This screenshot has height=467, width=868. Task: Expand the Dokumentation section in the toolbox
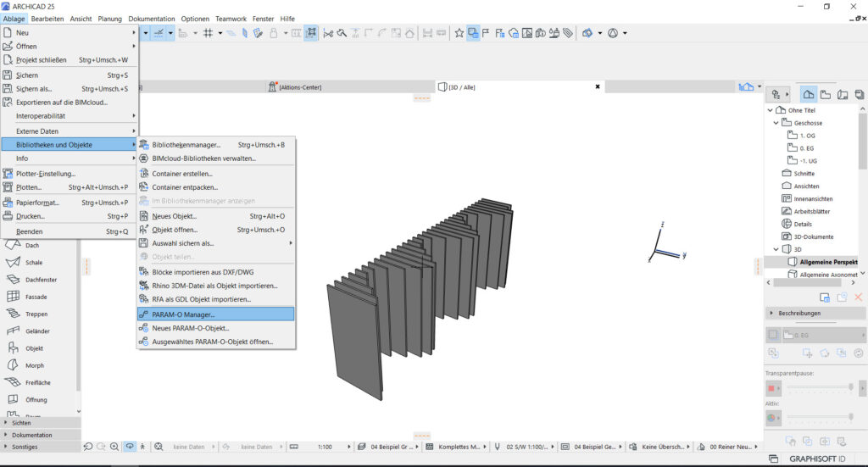pyautogui.click(x=41, y=435)
